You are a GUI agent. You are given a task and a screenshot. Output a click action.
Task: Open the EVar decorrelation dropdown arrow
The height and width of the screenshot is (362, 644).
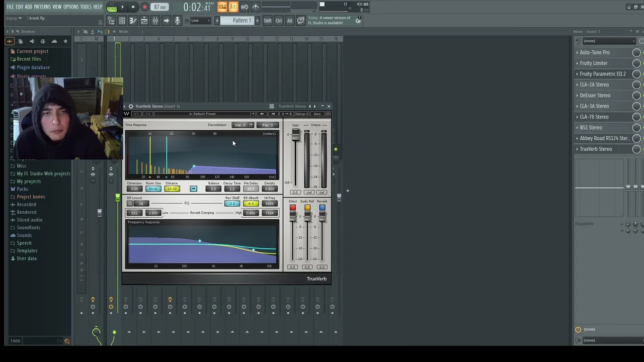(251, 125)
